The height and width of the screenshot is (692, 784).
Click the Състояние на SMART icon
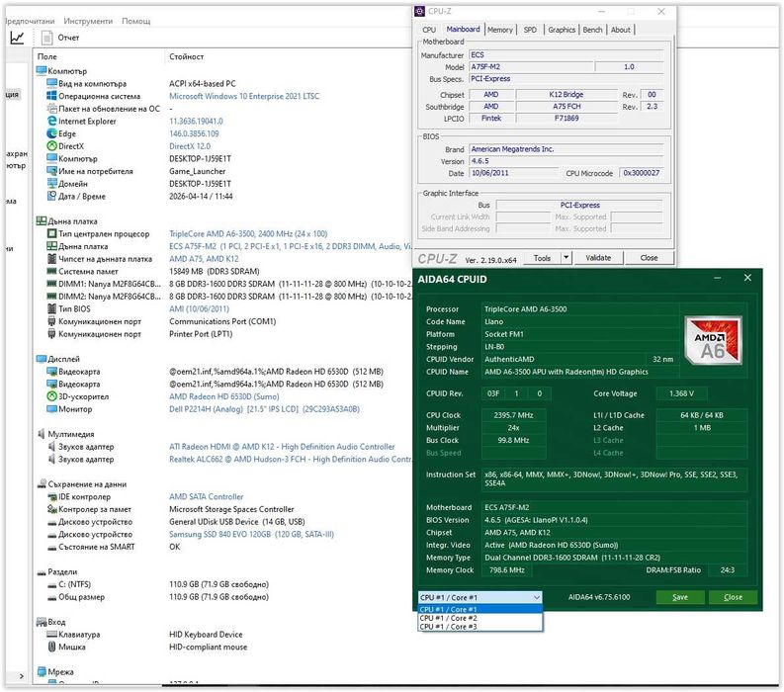click(x=51, y=548)
